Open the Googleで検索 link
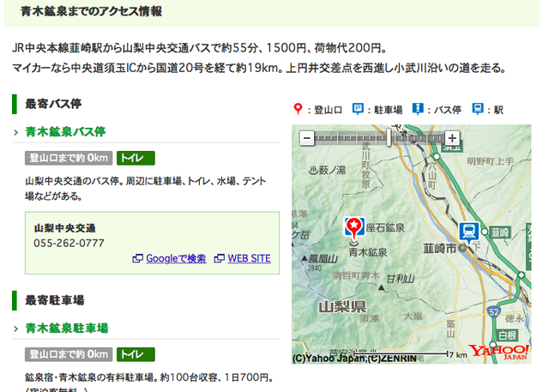 click(x=176, y=258)
